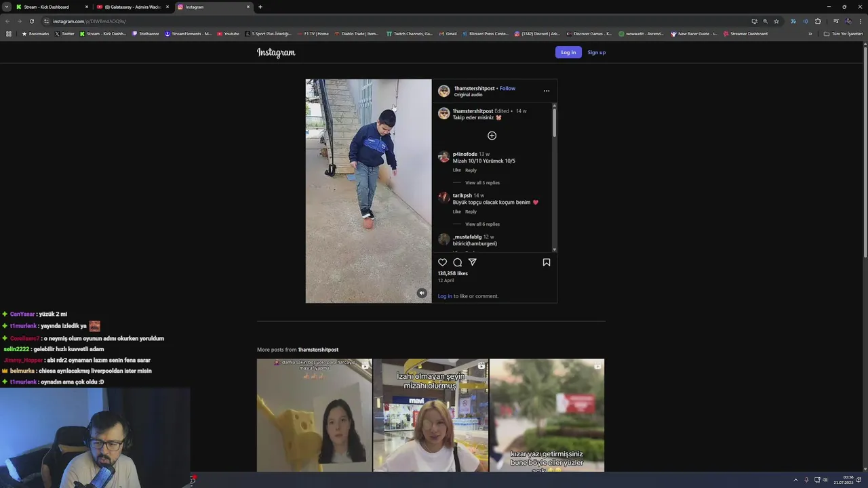Viewport: 868px width, 488px height.
Task: Reload the page with the refresh button
Action: pyautogui.click(x=31, y=21)
